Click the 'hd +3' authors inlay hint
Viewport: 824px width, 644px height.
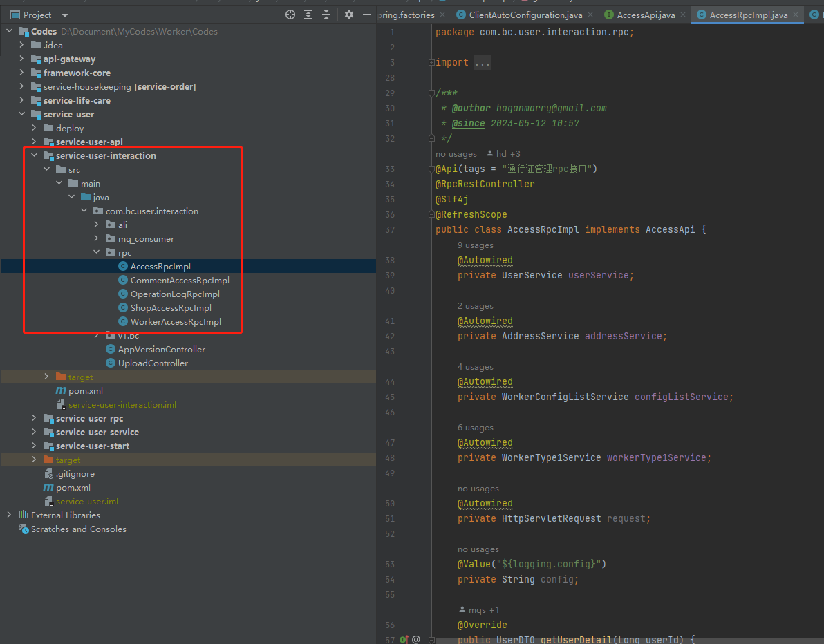pyautogui.click(x=503, y=154)
